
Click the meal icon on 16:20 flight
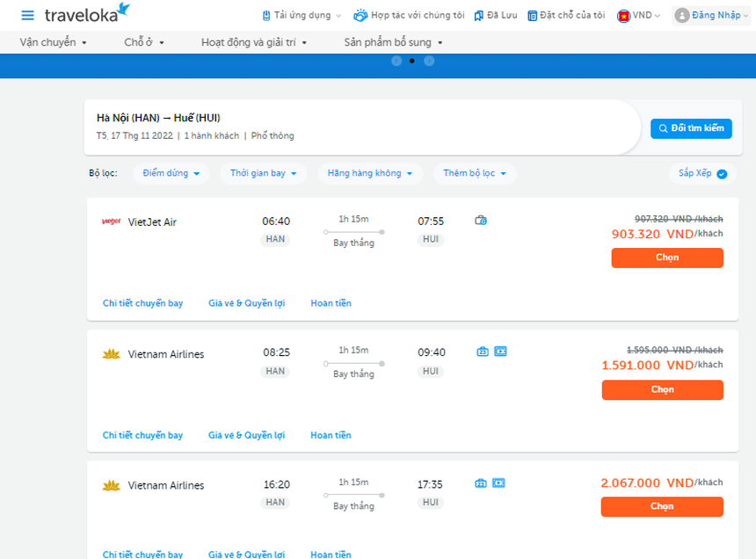[x=482, y=483]
